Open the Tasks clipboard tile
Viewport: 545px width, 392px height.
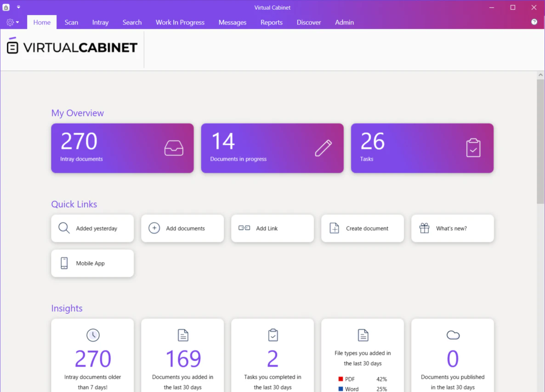pyautogui.click(x=474, y=148)
